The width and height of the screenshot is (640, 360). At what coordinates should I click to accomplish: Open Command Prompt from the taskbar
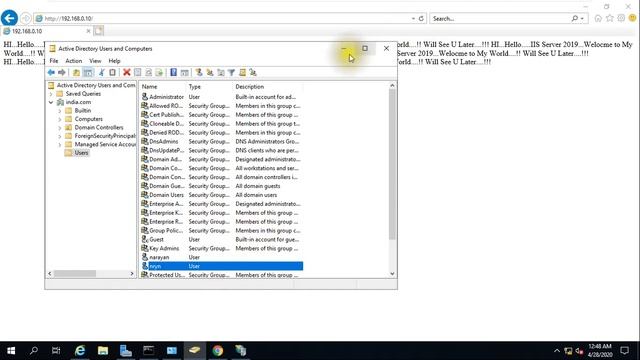(x=149, y=351)
